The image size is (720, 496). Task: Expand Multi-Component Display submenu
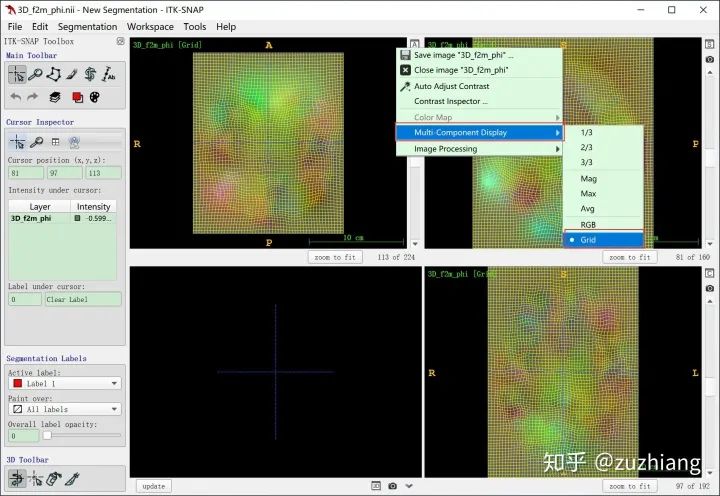479,132
